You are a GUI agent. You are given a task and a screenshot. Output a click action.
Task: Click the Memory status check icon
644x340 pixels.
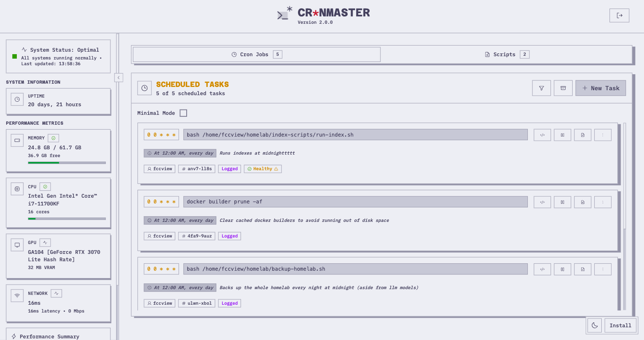coord(53,138)
